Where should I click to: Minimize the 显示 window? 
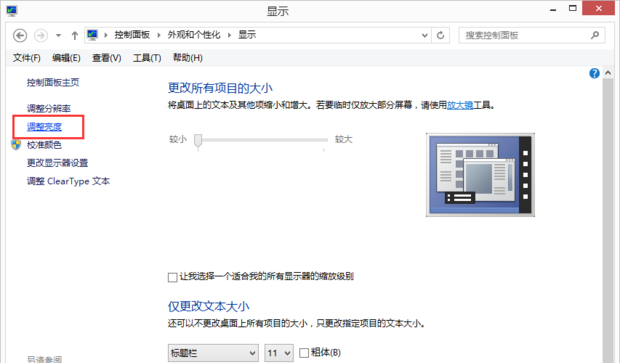click(x=553, y=9)
